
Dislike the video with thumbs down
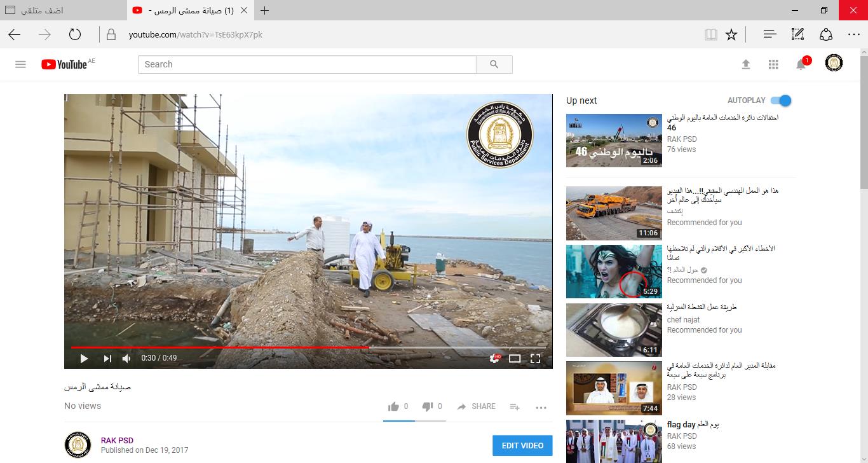tap(428, 406)
